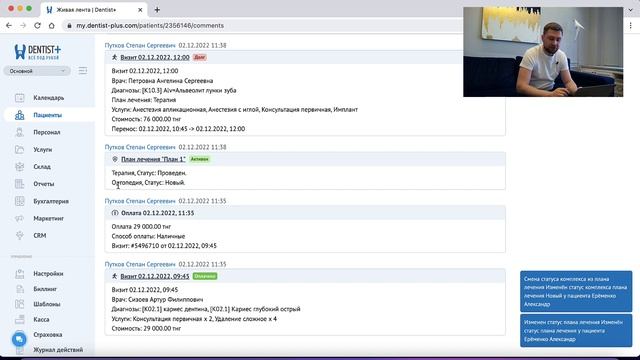Click the Касса sidebar icon

(20, 319)
